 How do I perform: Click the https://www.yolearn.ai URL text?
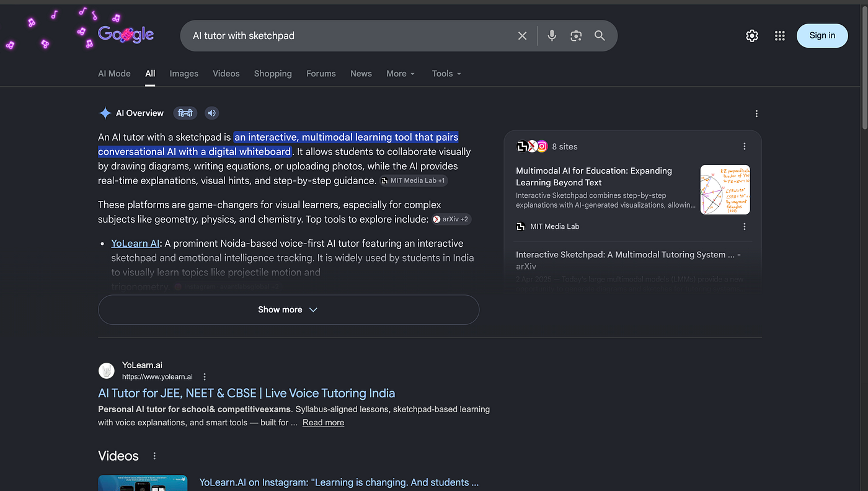coord(157,377)
